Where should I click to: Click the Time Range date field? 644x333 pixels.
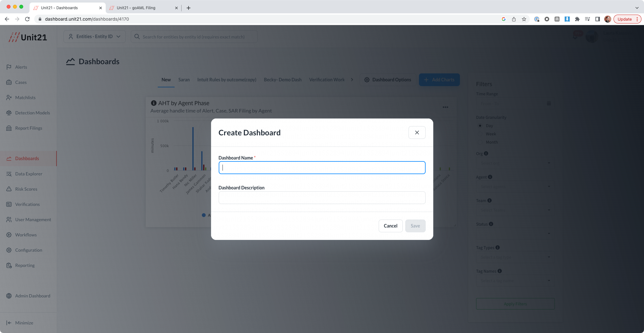[515, 104]
